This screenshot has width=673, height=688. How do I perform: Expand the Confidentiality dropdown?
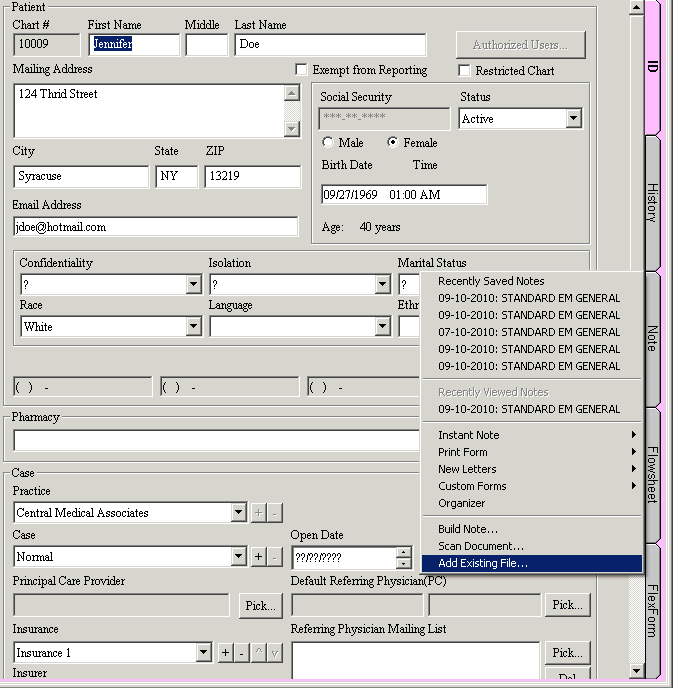point(194,285)
